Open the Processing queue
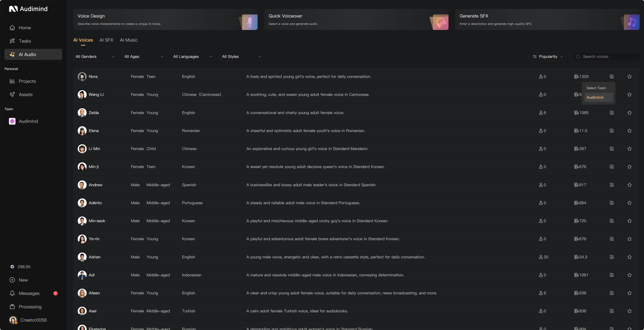Viewport: 644px width, 330px height. [x=33, y=307]
